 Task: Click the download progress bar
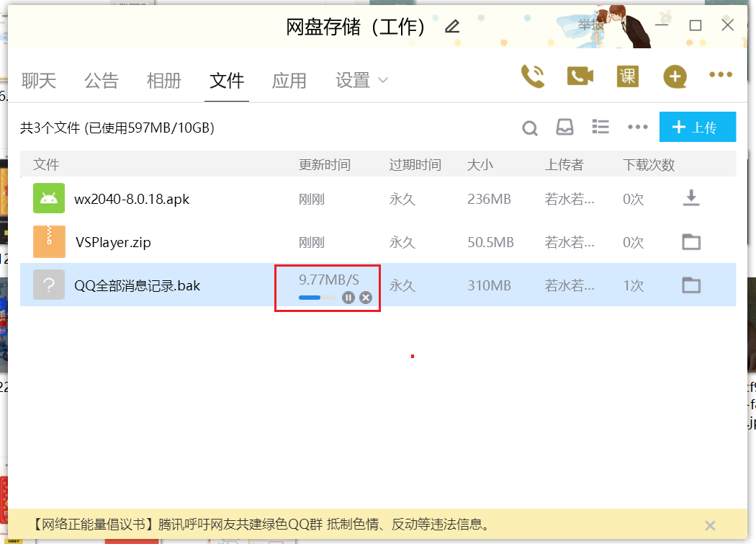(x=317, y=297)
